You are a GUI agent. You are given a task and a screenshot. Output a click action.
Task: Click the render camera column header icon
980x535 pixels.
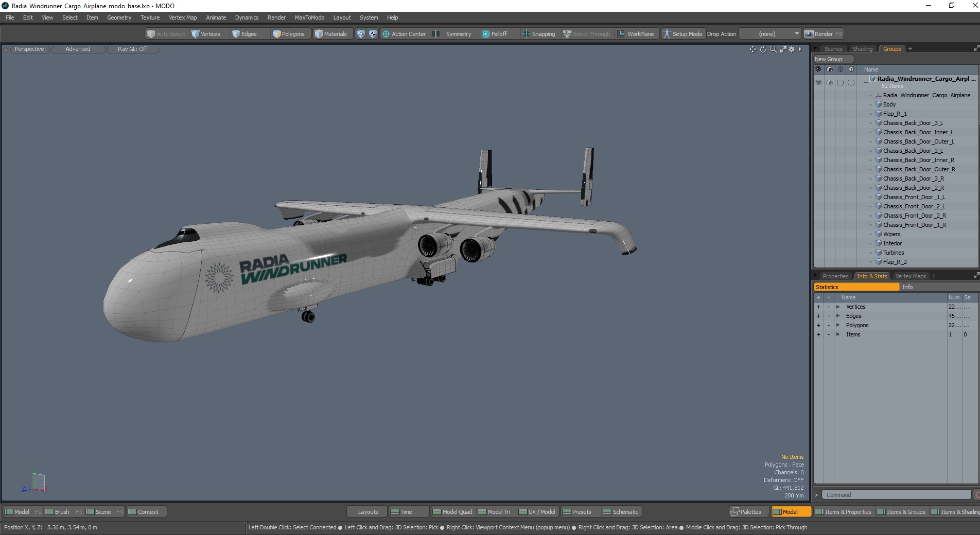(x=830, y=69)
